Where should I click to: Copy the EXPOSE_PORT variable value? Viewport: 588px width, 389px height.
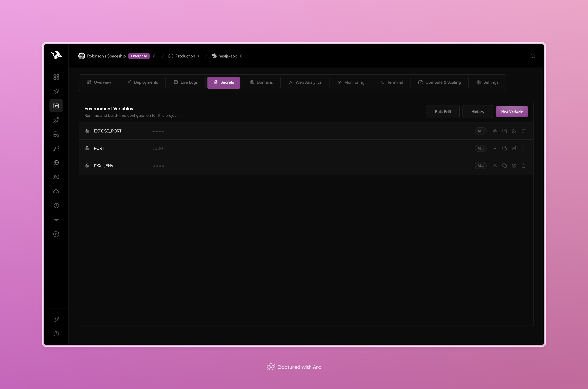(504, 131)
